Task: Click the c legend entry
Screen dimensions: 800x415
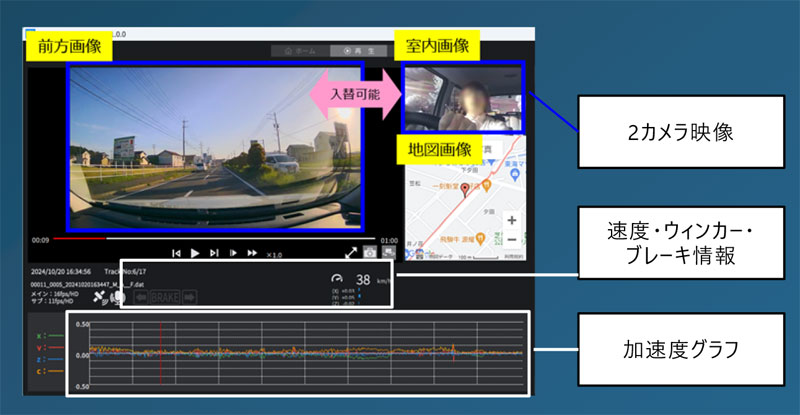Action: pos(50,371)
